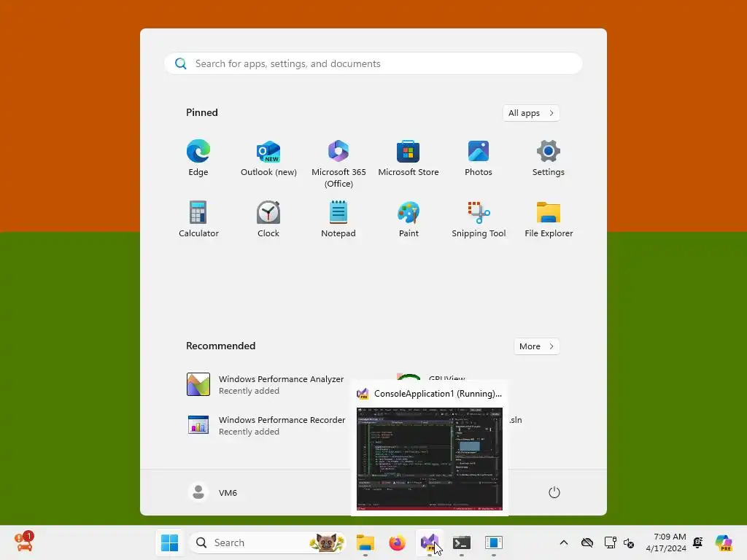747x560 pixels.
Task: Open Windows Performance Analyzer recommendation
Action: point(266,384)
